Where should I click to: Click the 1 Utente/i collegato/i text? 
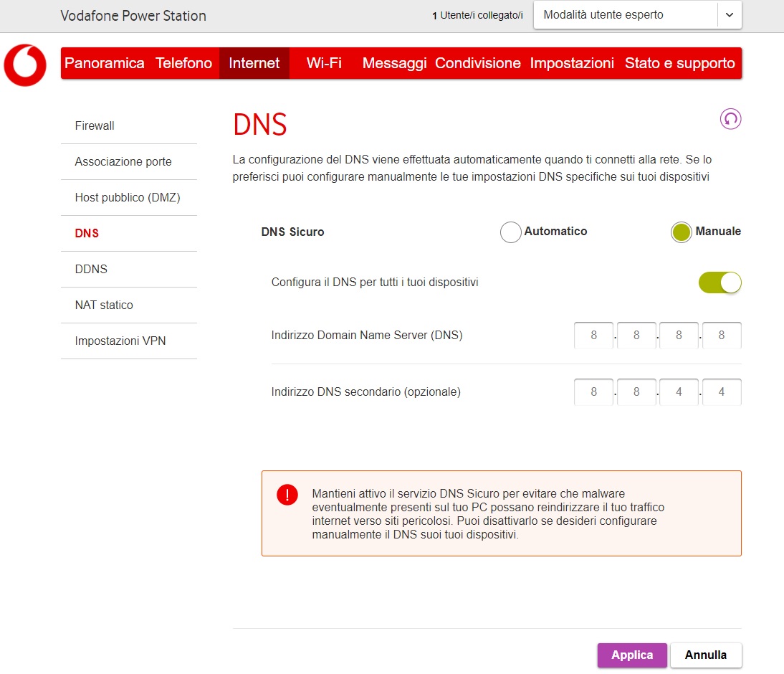477,16
